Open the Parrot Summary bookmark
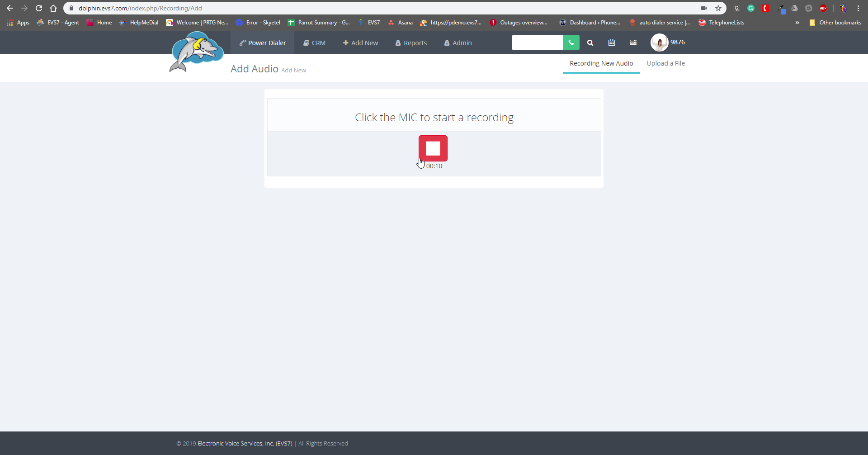 (319, 23)
